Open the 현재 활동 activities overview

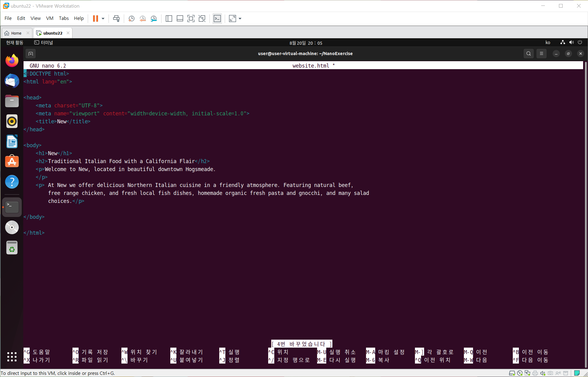click(15, 43)
